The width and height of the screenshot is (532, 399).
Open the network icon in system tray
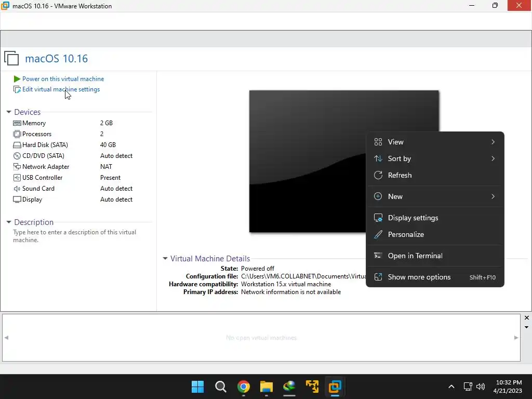468,387
